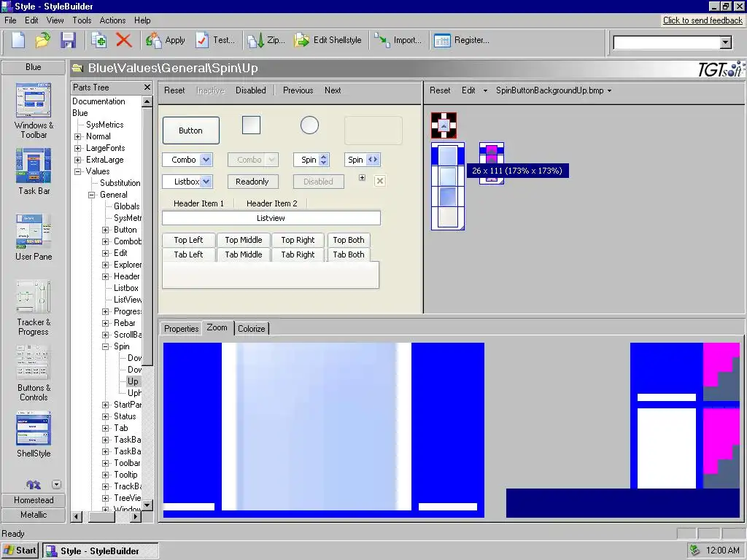The width and height of the screenshot is (747, 560).
Task: Open the Edit menu
Action: click(31, 20)
